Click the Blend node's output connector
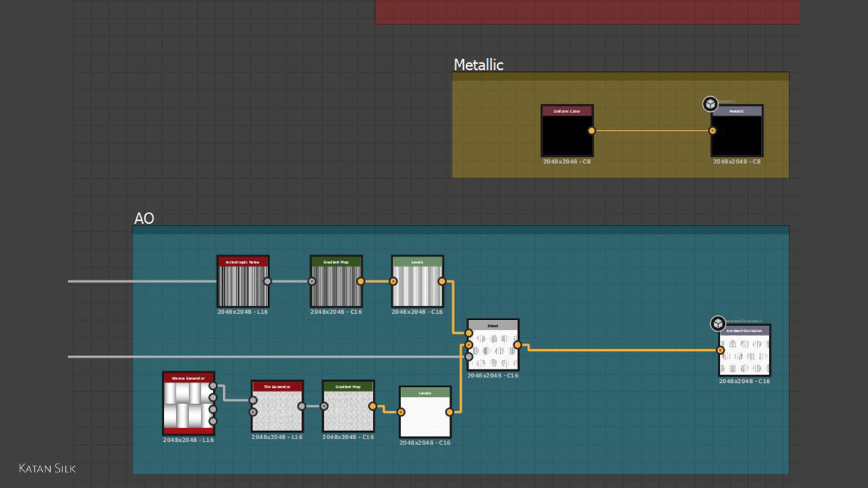 [x=517, y=345]
